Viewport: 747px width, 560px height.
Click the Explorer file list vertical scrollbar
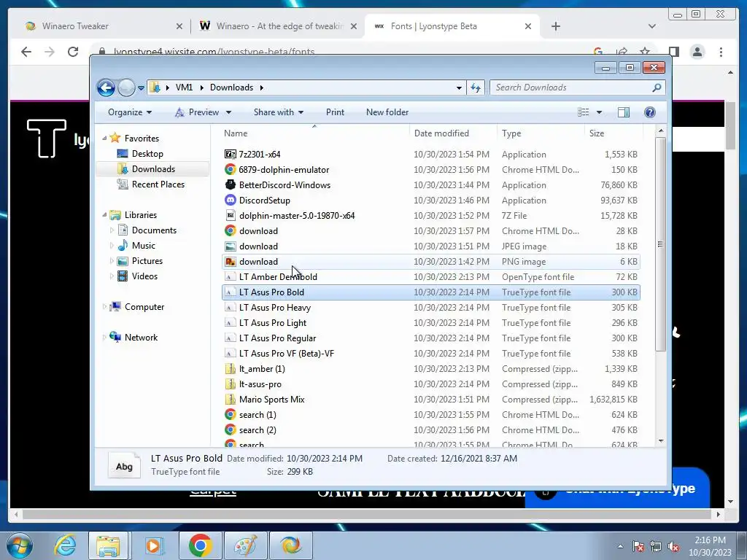coord(660,244)
